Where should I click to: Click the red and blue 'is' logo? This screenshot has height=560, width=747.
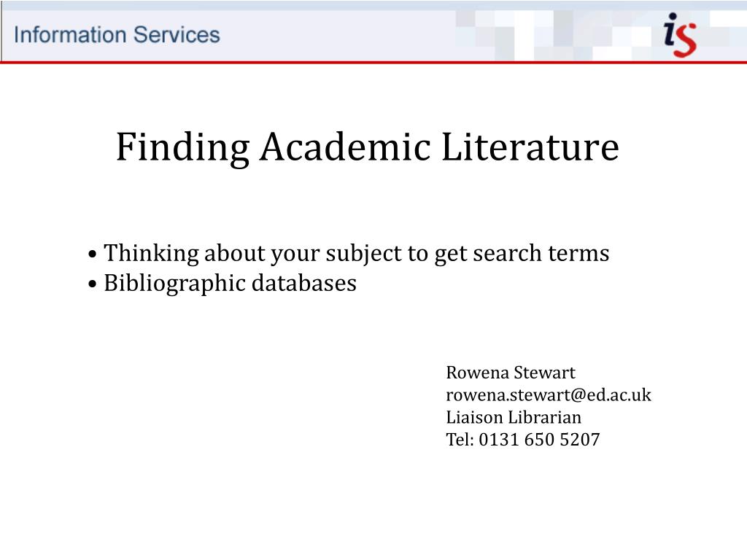680,35
